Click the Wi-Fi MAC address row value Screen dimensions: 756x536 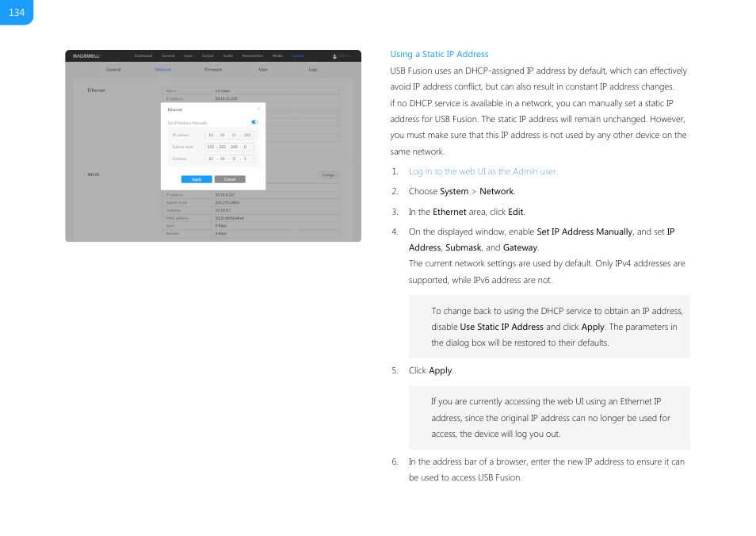pos(230,218)
